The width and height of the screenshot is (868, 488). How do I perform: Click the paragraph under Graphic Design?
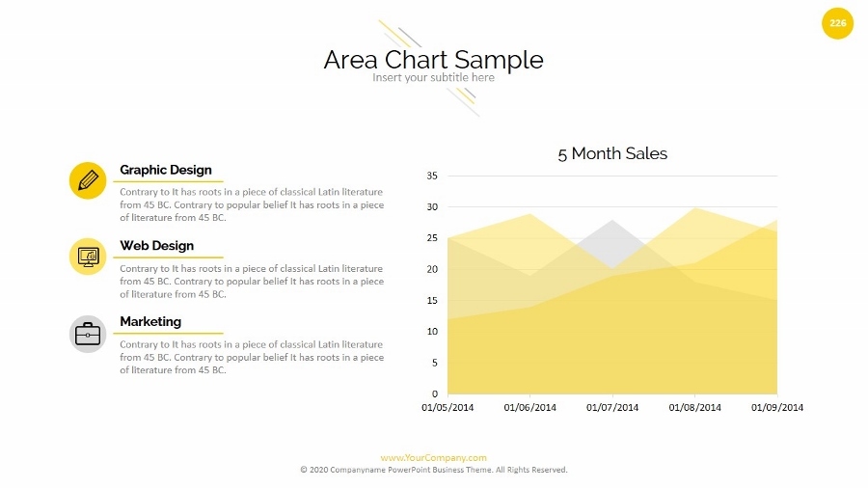[252, 204]
